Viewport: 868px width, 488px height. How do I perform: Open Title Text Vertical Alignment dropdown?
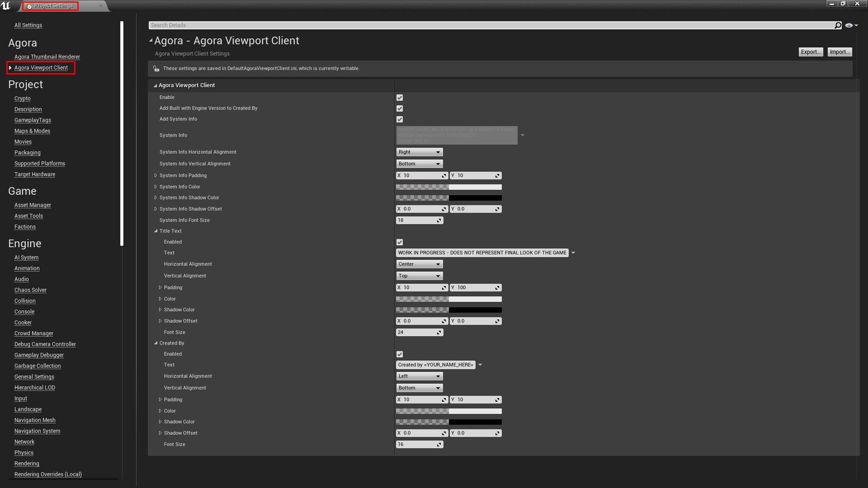[419, 276]
